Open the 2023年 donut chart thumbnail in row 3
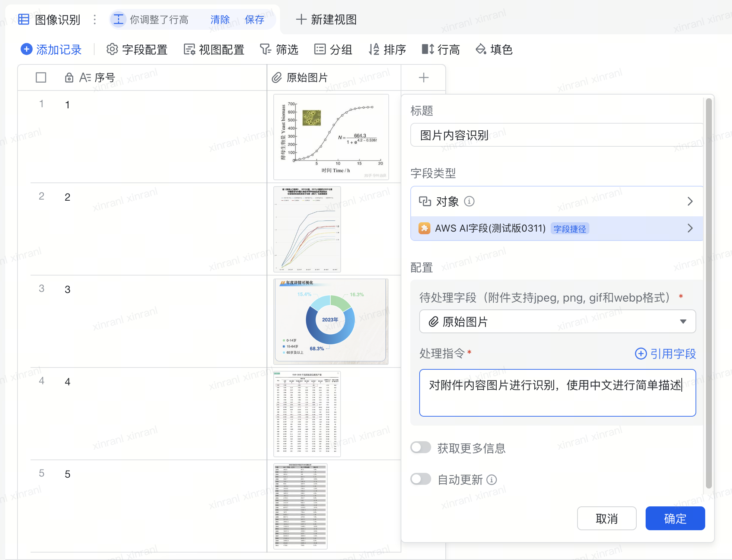The height and width of the screenshot is (560, 732). click(331, 321)
